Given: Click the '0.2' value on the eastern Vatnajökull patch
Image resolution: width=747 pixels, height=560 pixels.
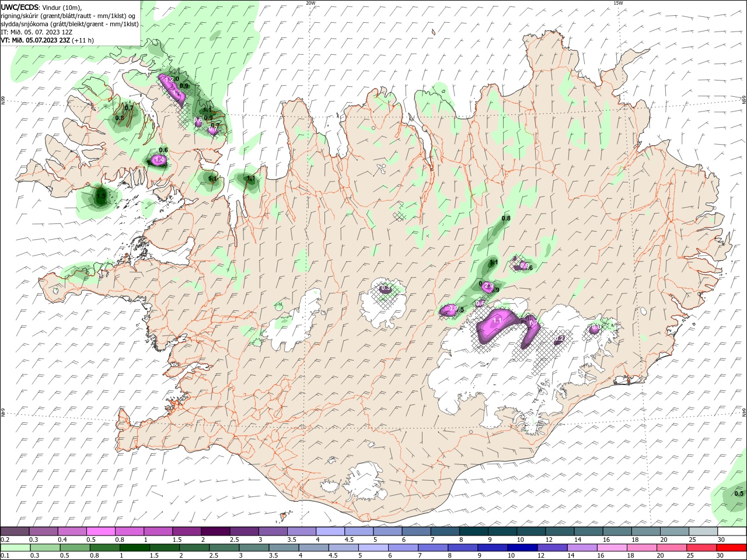Looking at the screenshot, I should tap(560, 338).
